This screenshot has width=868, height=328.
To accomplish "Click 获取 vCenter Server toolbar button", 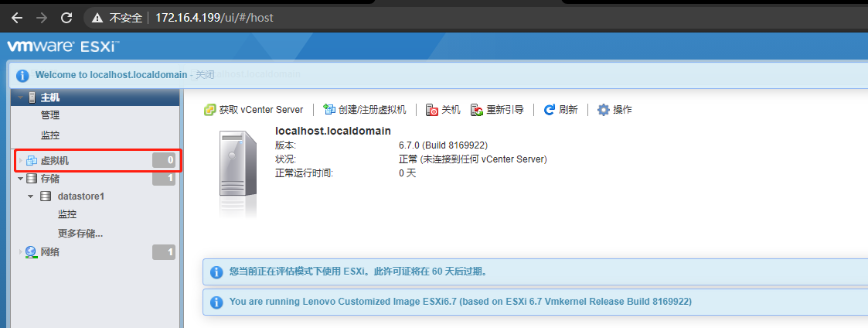I will 254,110.
